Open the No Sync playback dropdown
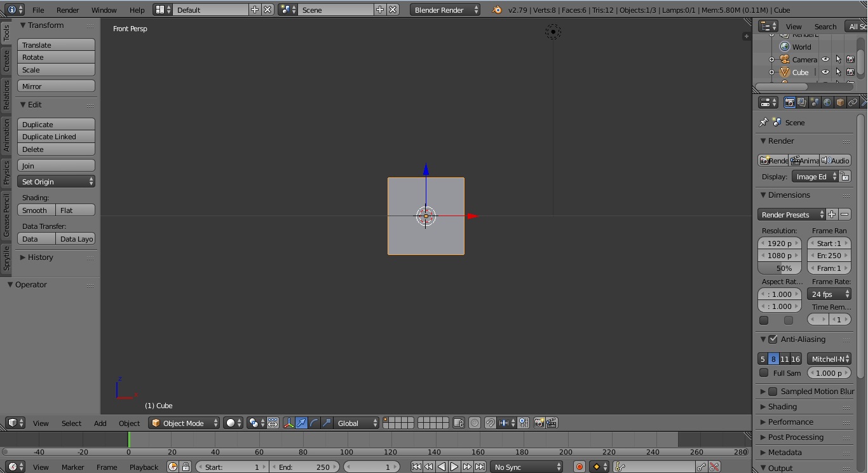 tap(527, 467)
